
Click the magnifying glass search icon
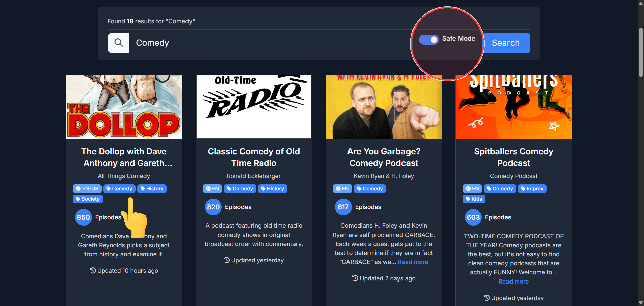pyautogui.click(x=118, y=43)
